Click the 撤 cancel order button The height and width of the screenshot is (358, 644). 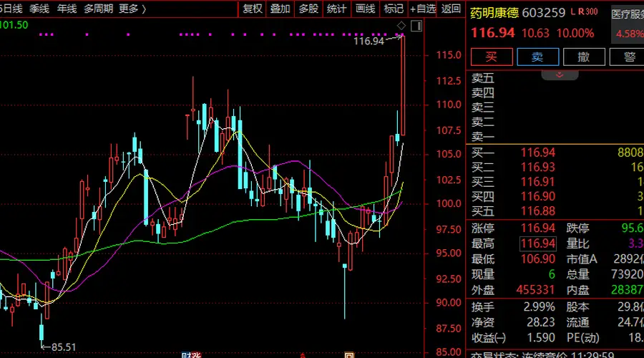click(x=584, y=57)
